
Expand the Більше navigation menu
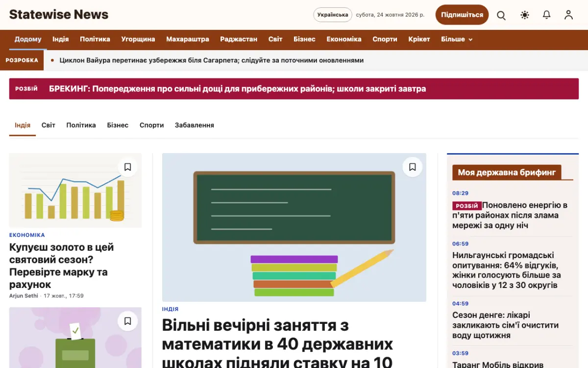point(457,39)
